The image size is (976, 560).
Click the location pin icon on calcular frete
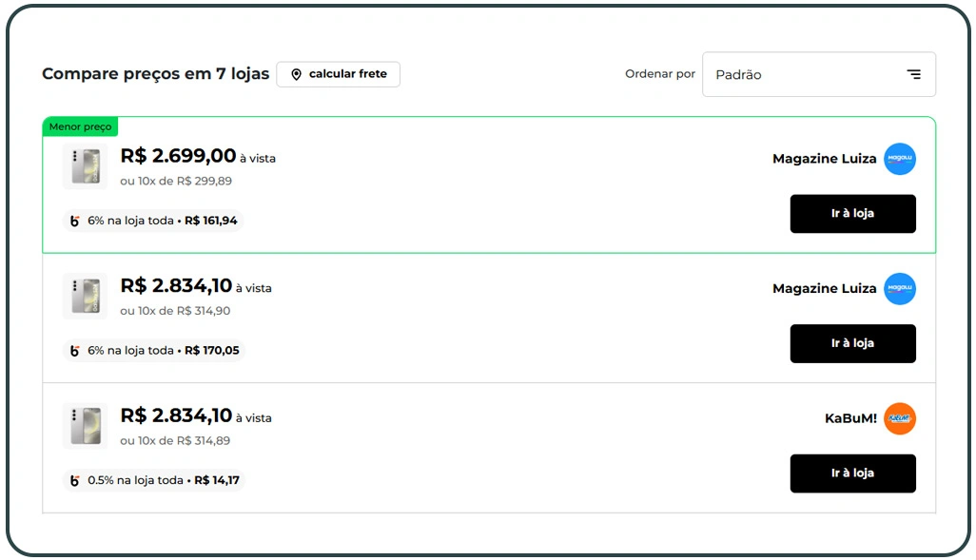click(296, 73)
